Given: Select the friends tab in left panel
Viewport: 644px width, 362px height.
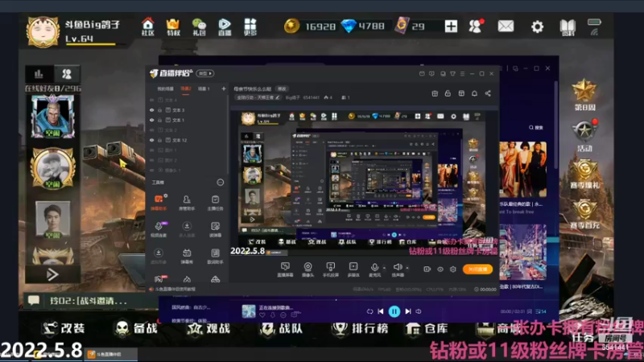Looking at the screenshot, I should point(67,74).
